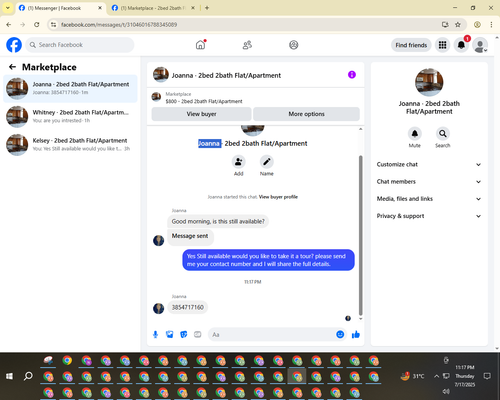This screenshot has height=400, width=500.
Task: Open the Chrome profile icon
Action: [x=477, y=24]
